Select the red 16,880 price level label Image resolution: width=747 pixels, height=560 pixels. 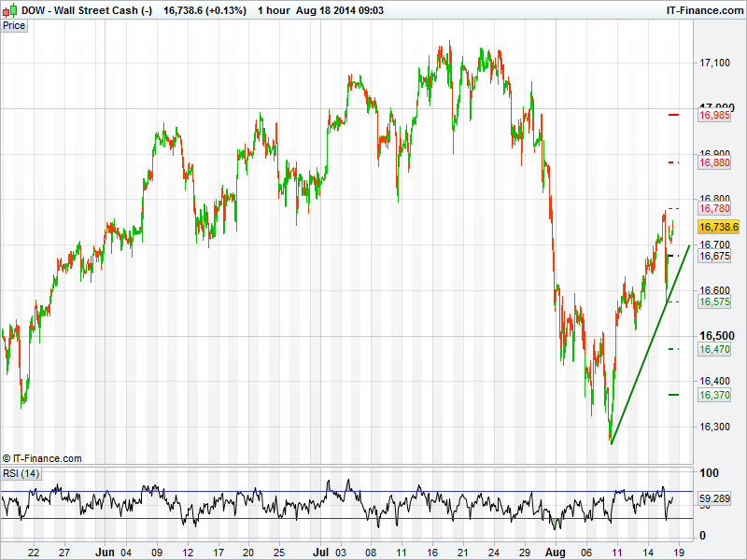[714, 162]
